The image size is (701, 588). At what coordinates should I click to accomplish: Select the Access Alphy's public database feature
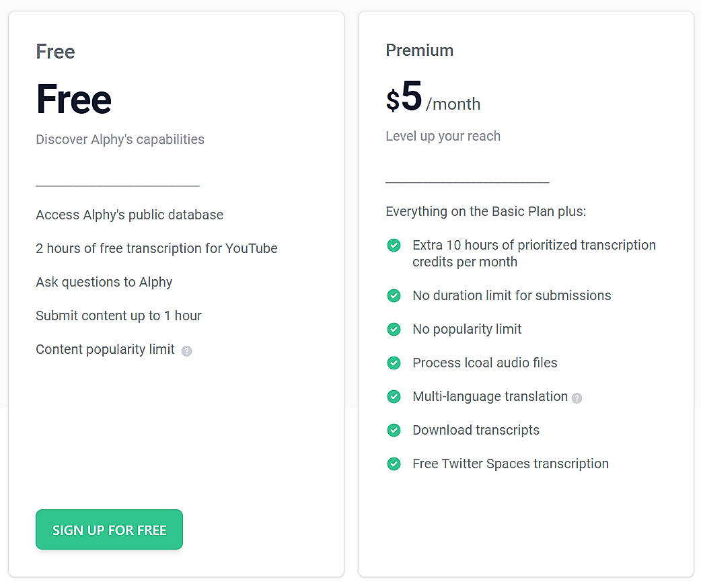(x=129, y=215)
